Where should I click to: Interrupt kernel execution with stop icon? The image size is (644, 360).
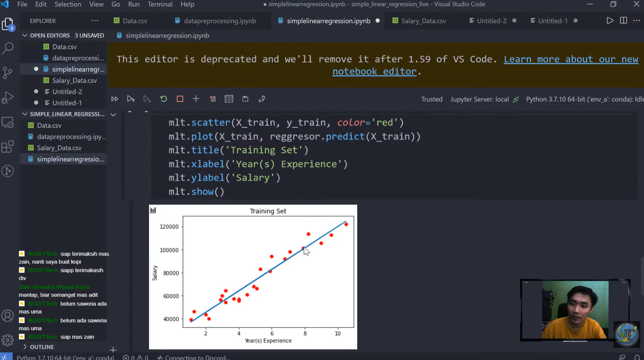(x=180, y=99)
